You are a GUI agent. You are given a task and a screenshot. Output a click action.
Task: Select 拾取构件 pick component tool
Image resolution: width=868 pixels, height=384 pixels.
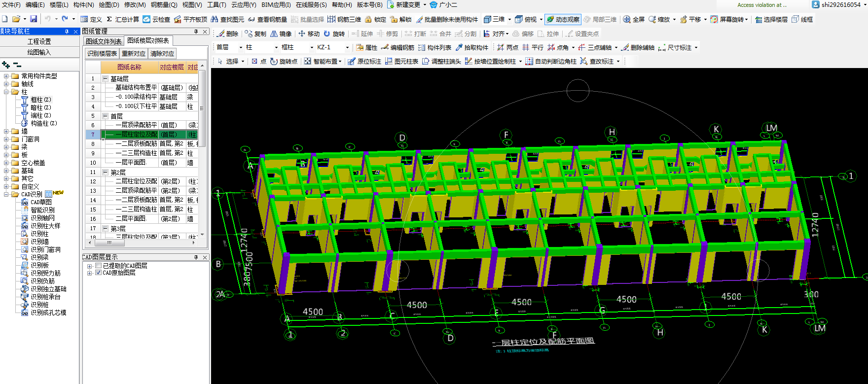[x=472, y=47]
